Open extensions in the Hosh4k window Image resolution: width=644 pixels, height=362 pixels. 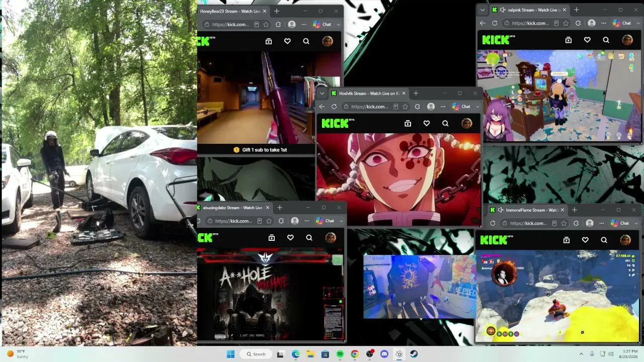coord(418,107)
